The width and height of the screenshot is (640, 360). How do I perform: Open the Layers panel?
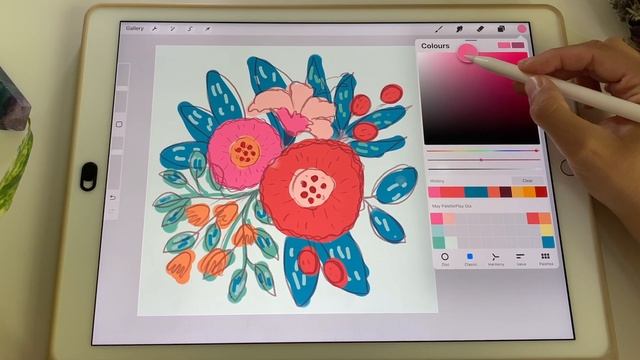coord(501,29)
